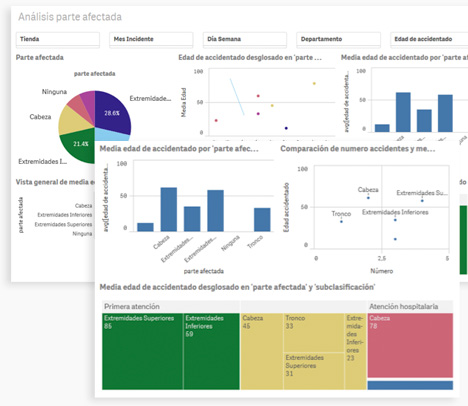Screen dimensions: 468x406
Task: Click the 'parte afectada' heading above the pie
Action: pos(95,74)
